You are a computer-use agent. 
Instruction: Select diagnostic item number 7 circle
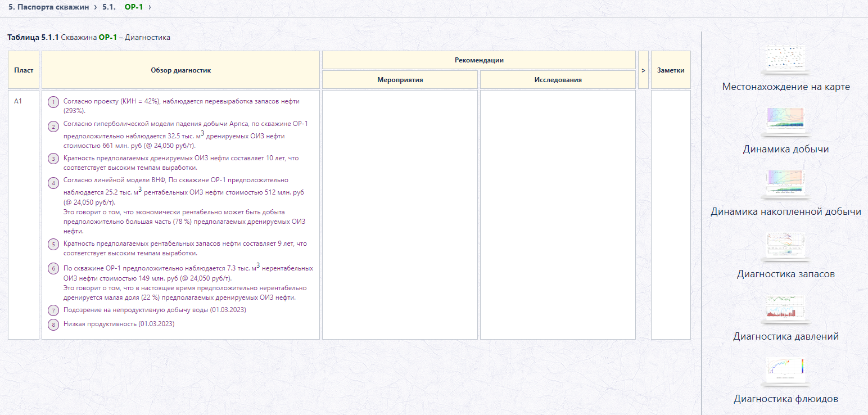[53, 310]
